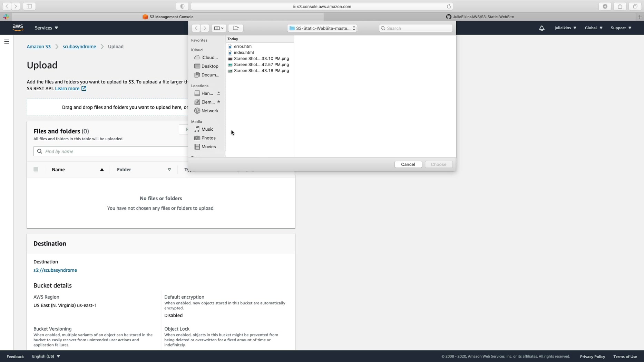This screenshot has height=362, width=644.
Task: Open Safari downloads icon
Action: tap(605, 6)
